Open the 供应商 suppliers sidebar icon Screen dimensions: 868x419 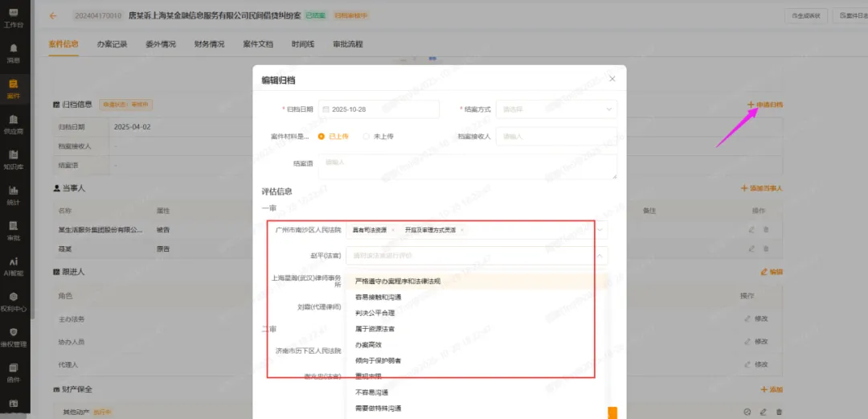(14, 124)
